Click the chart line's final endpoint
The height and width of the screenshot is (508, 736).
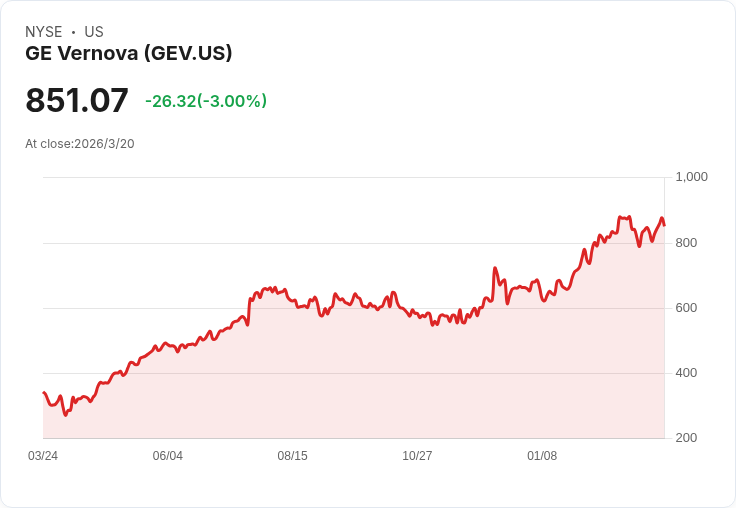(664, 226)
